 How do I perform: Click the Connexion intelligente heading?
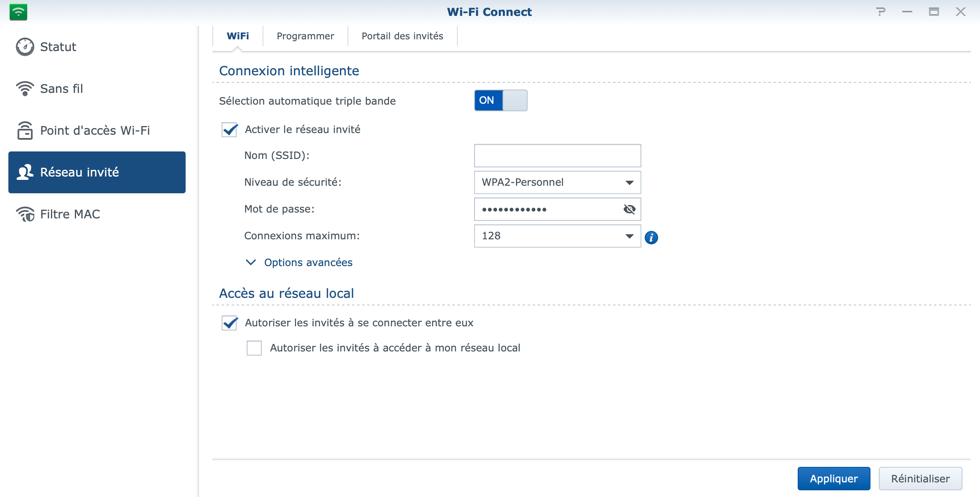289,71
